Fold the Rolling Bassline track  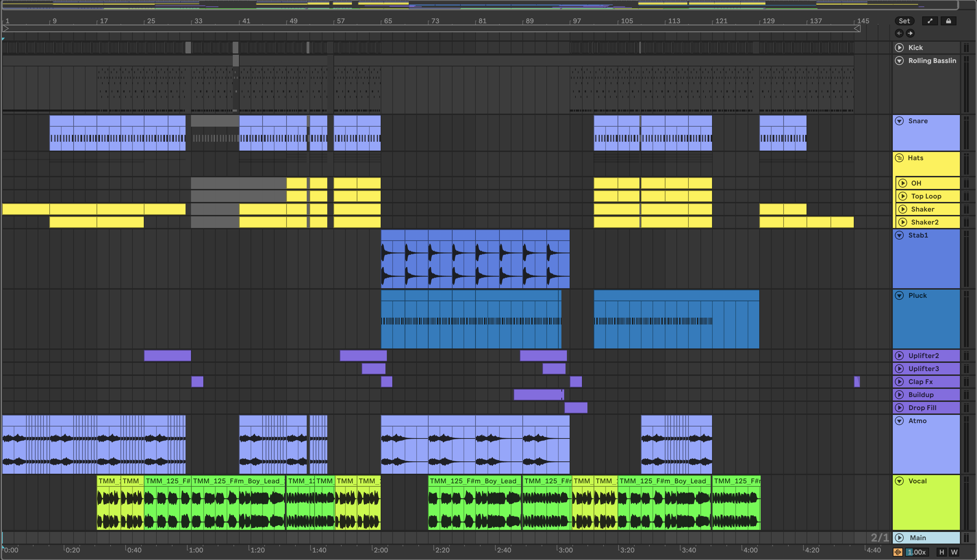(899, 61)
